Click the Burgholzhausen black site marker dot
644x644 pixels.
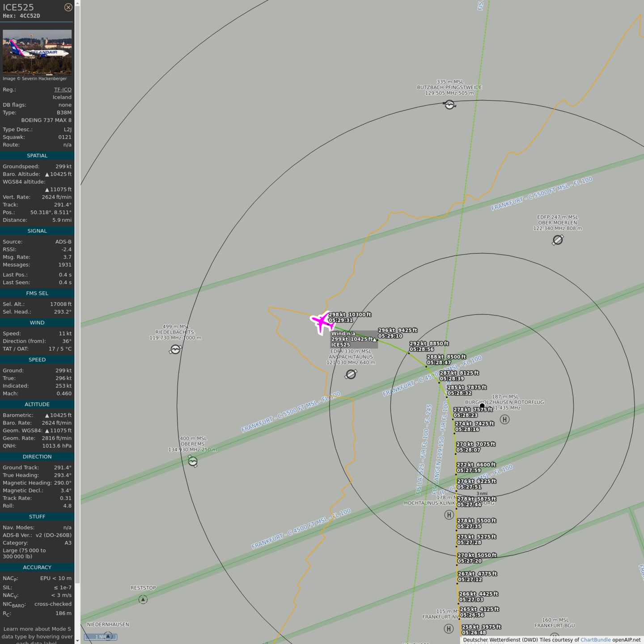(482, 406)
